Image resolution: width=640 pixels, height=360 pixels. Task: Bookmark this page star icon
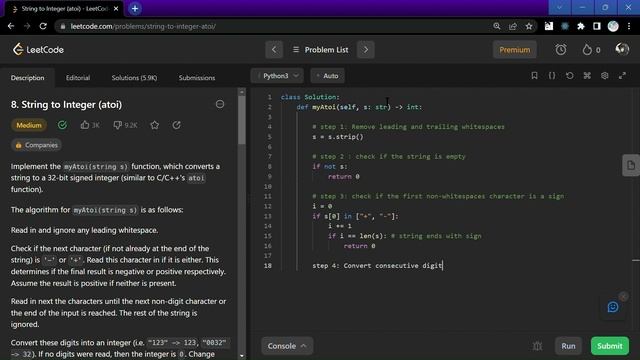tap(529, 26)
